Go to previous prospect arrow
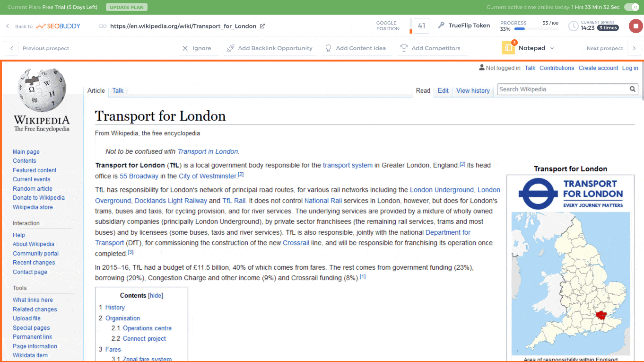The image size is (644, 362). coord(11,48)
